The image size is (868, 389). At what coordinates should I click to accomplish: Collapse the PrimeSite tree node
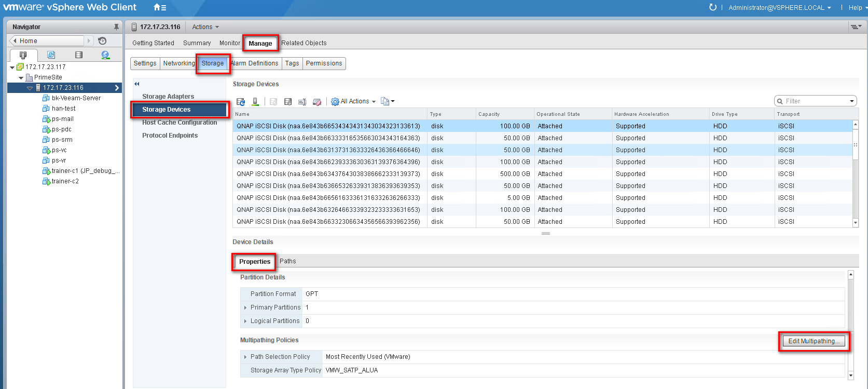[21, 78]
